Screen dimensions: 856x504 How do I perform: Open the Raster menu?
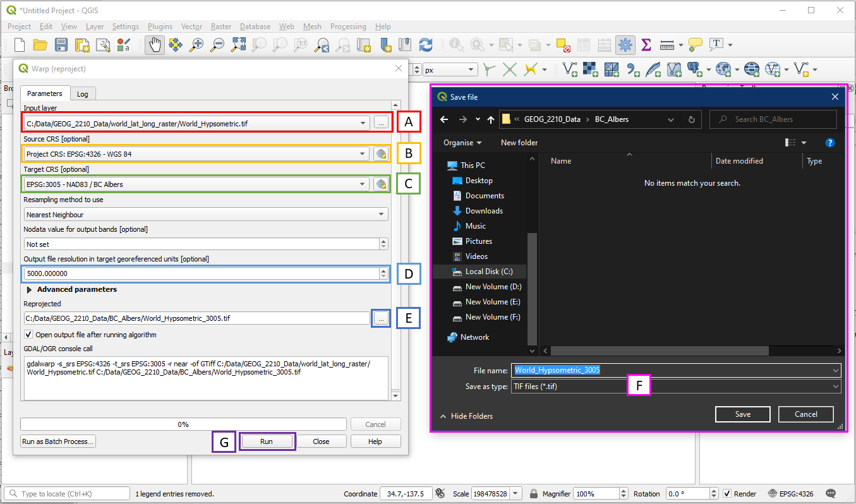tap(220, 27)
